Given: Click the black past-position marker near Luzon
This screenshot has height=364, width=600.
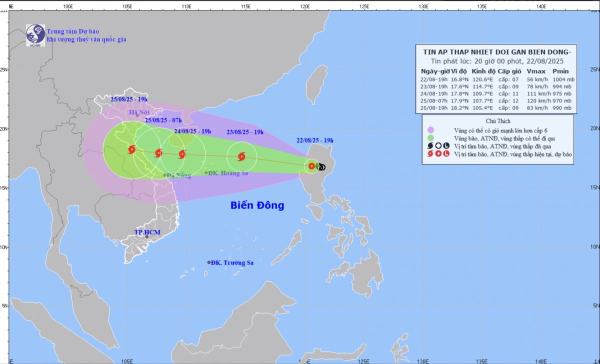Looking at the screenshot, I should (321, 167).
